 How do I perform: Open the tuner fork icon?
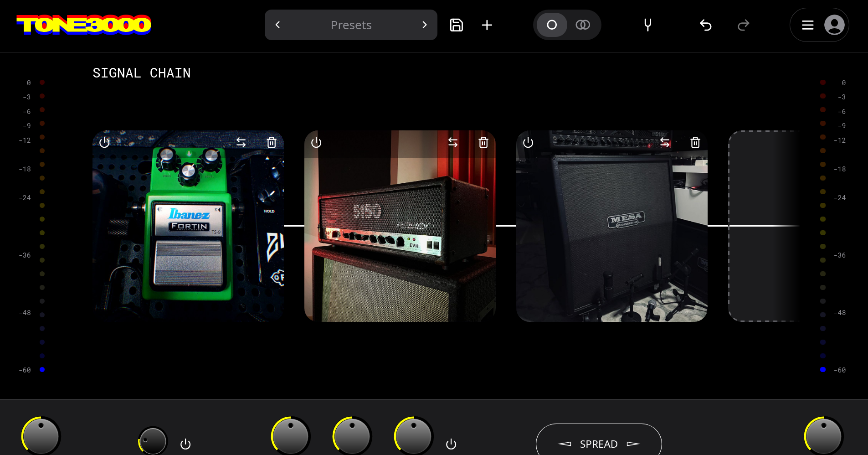pos(647,25)
